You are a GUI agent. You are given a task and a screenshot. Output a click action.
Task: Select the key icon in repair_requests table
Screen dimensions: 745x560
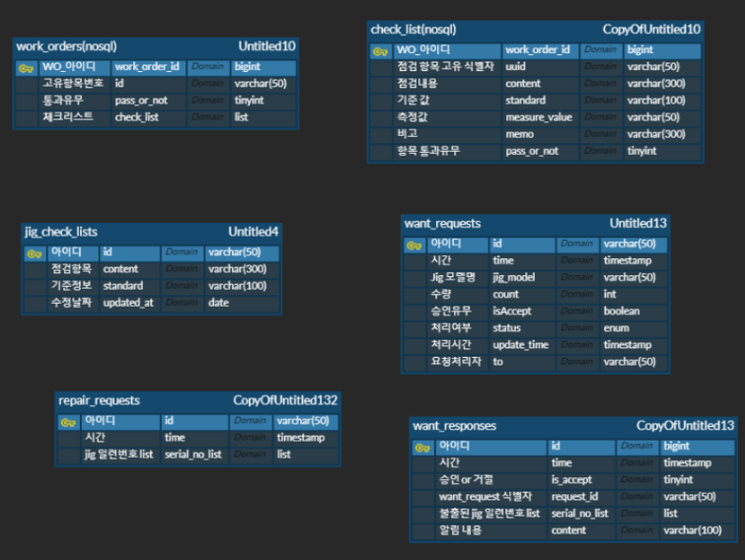point(68,422)
